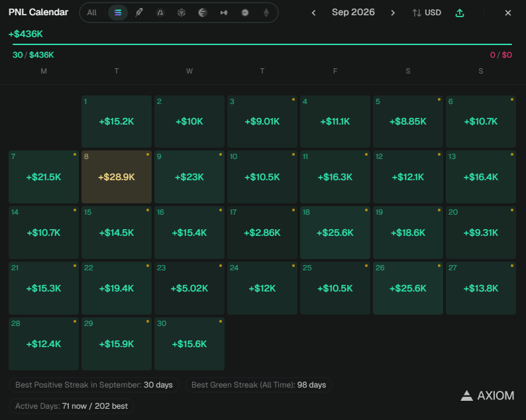Viewport: 526px width, 420px height.
Task: Open day 5 cell showing +$8.85K
Action: click(x=408, y=121)
